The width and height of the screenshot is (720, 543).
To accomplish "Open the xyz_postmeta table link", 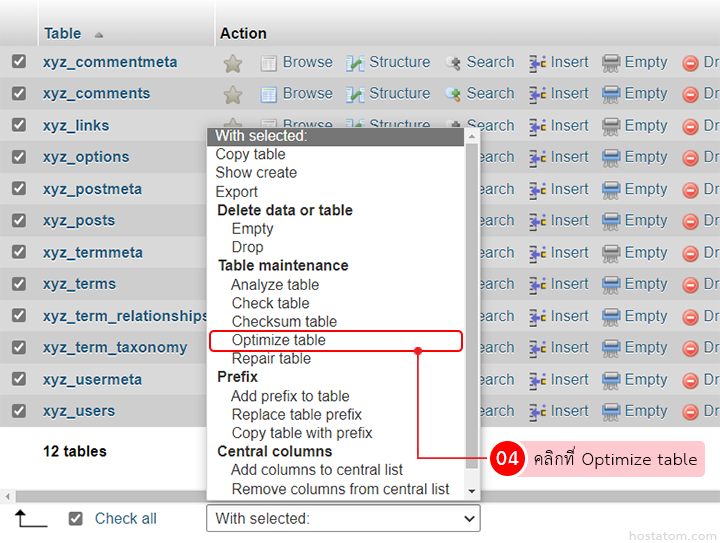I will 92,189.
